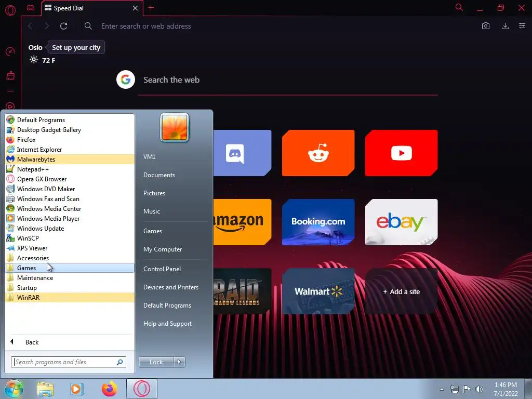532x399 pixels.
Task: Open Reddit speed dial tile
Action: [x=318, y=153]
